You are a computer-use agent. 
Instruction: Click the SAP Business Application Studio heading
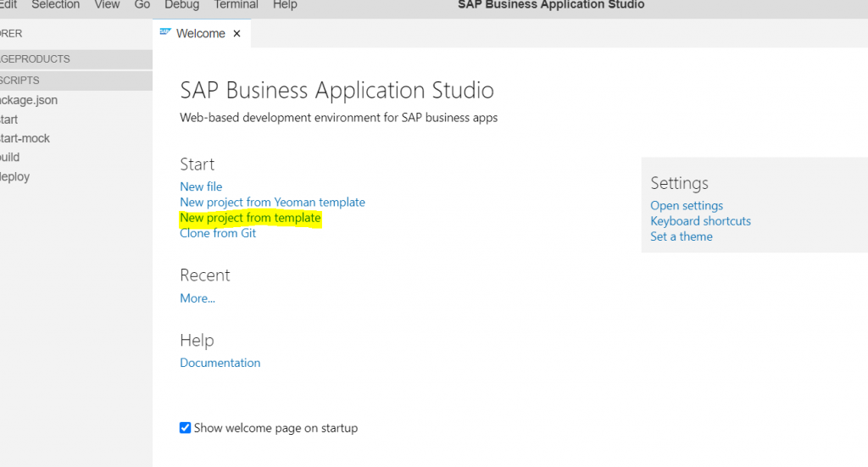pos(337,90)
